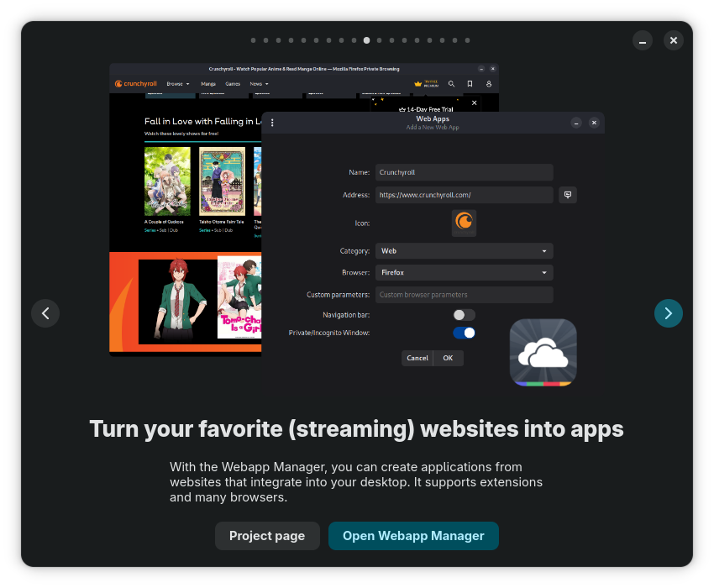Go to the next tour slide

coord(668,313)
